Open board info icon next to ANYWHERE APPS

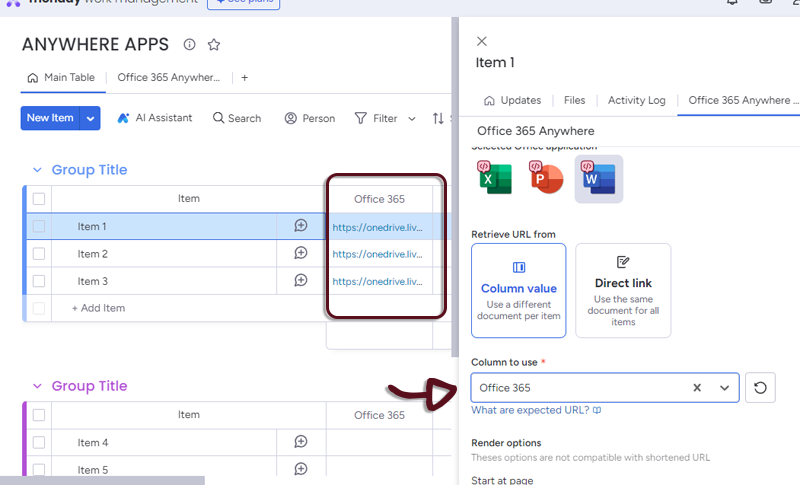click(x=189, y=45)
